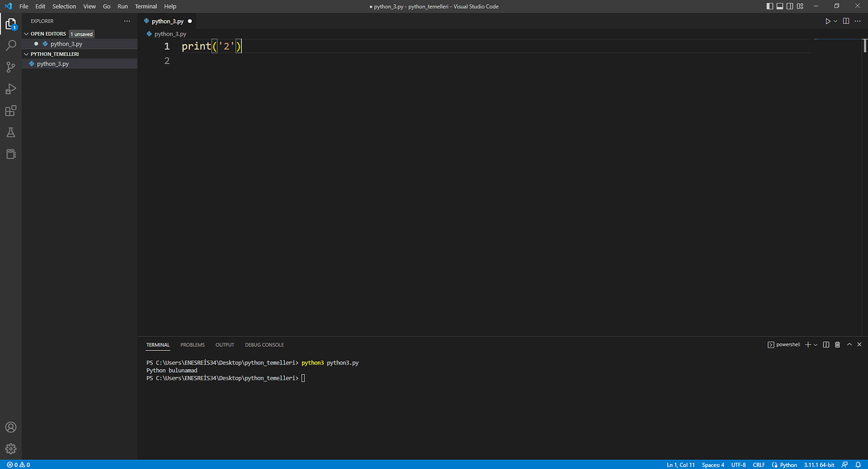Open the Manage gear icon
868x469 pixels.
[10, 448]
